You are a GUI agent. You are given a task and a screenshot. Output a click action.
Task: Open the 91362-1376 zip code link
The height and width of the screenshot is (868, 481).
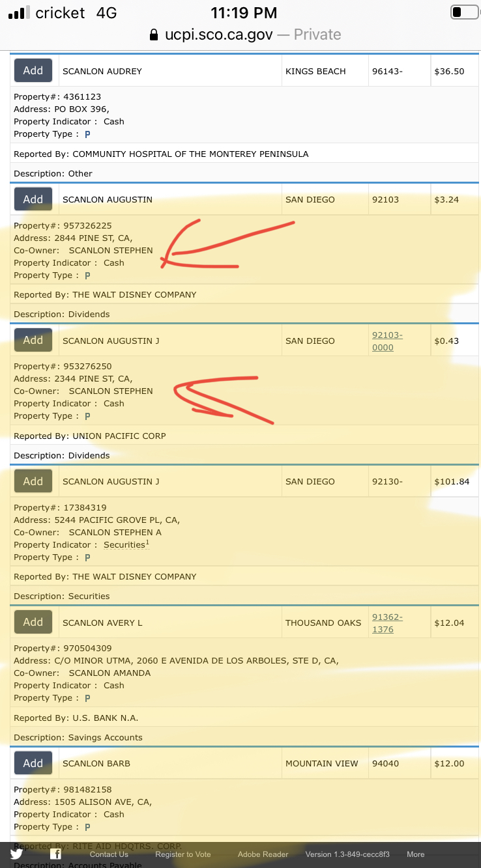(387, 623)
